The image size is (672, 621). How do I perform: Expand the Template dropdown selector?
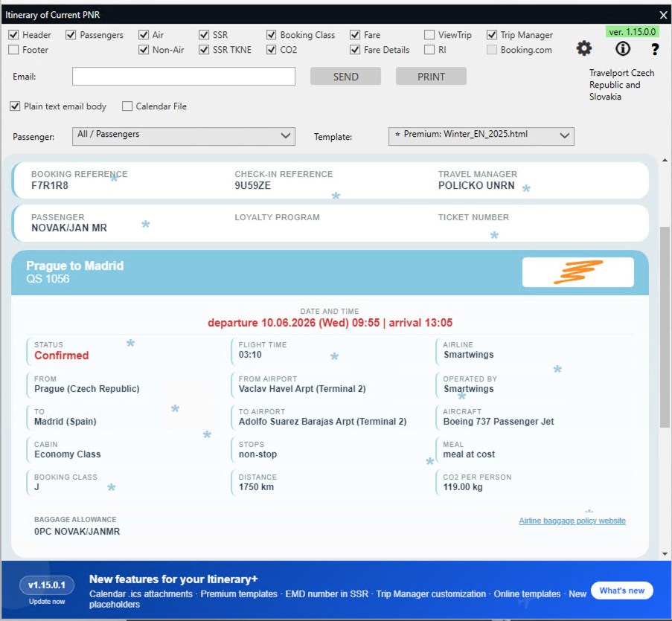[481, 135]
